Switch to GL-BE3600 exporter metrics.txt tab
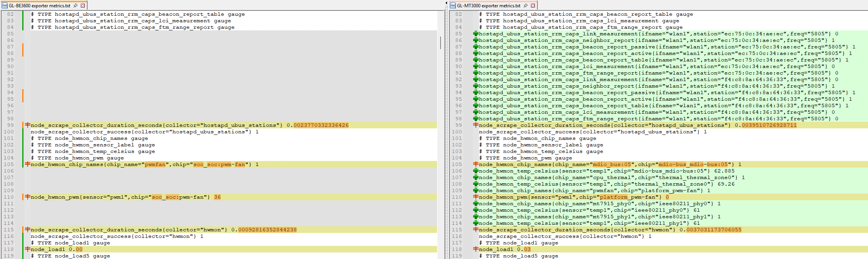The height and width of the screenshot is (259, 868). click(39, 6)
